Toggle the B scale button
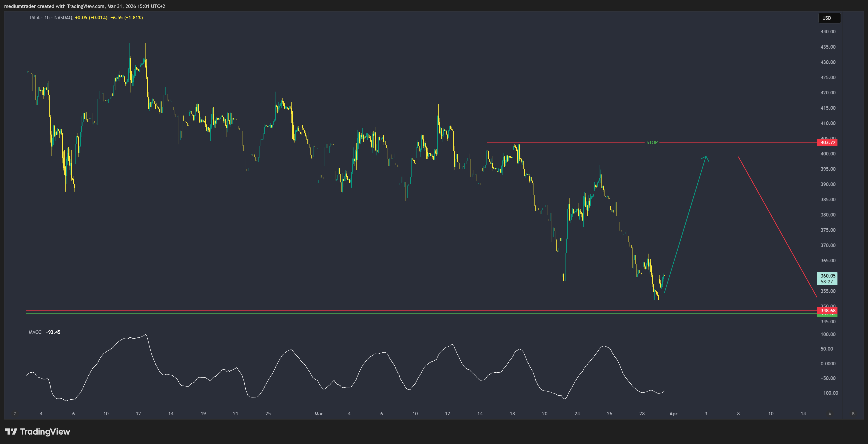 853,414
